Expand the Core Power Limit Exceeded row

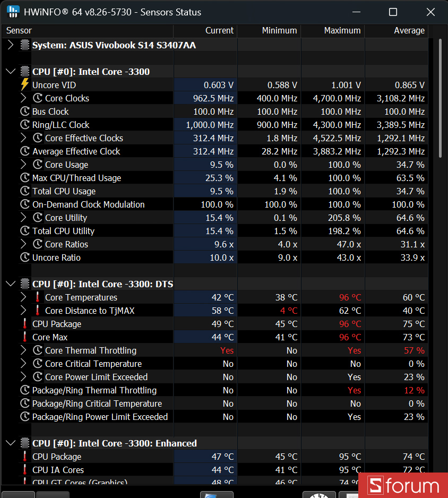(23, 377)
